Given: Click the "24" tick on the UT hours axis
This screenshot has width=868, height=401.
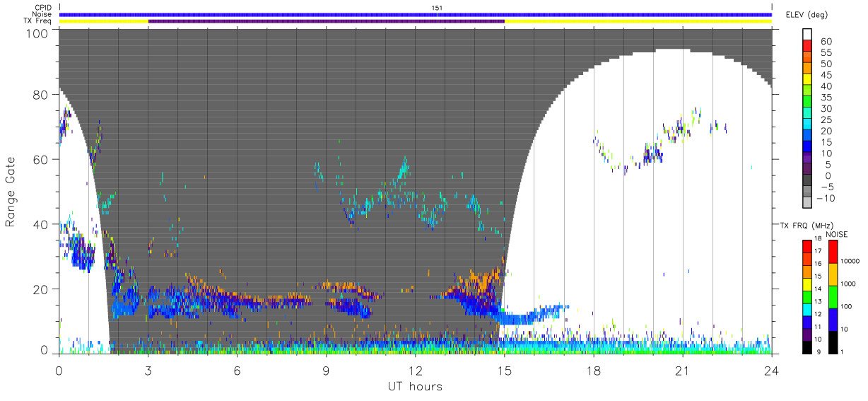Looking at the screenshot, I should 772,370.
